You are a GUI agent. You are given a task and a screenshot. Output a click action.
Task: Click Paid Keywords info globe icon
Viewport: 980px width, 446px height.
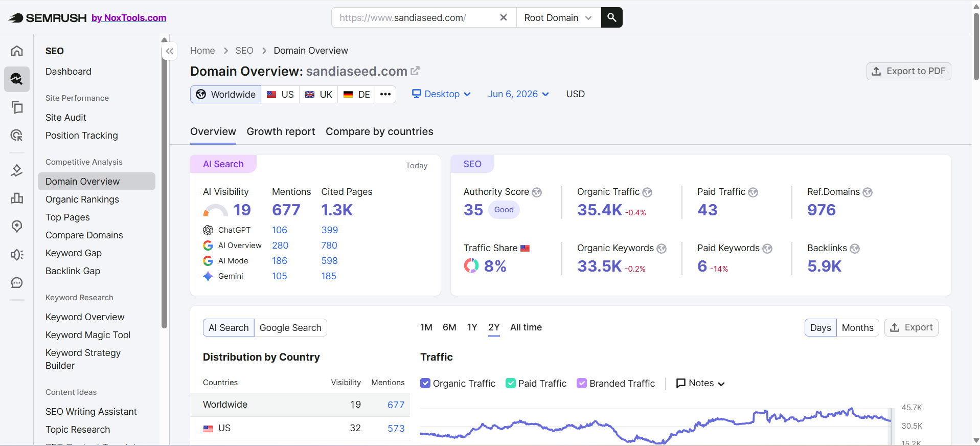point(767,249)
